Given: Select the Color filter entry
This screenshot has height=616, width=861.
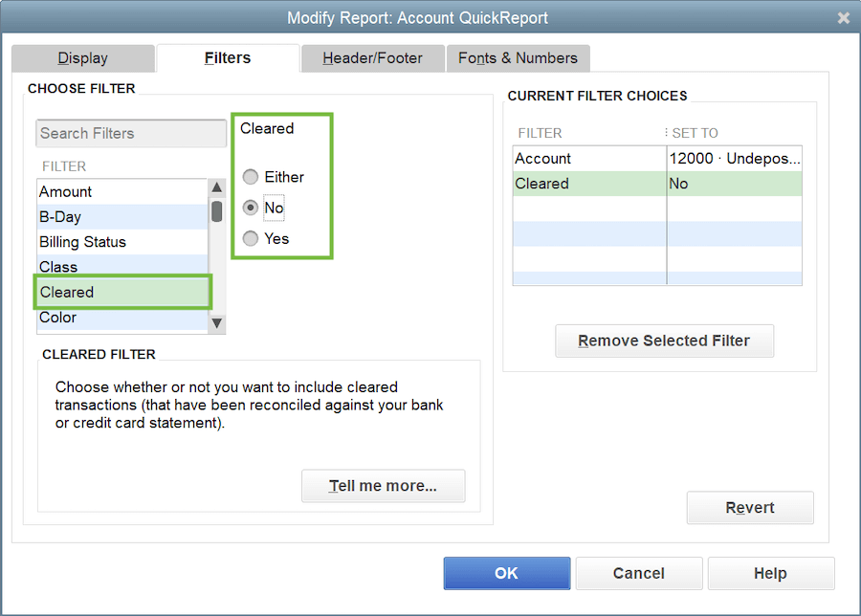Looking at the screenshot, I should [x=121, y=318].
